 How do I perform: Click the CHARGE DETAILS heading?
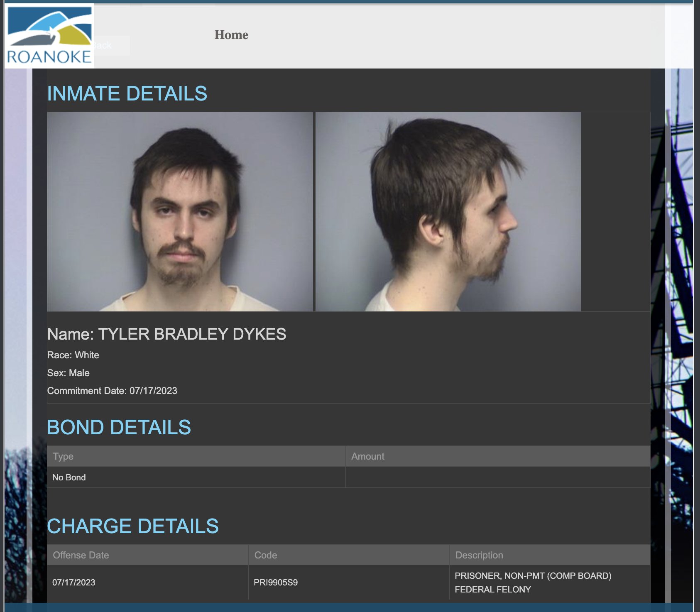pyautogui.click(x=133, y=526)
